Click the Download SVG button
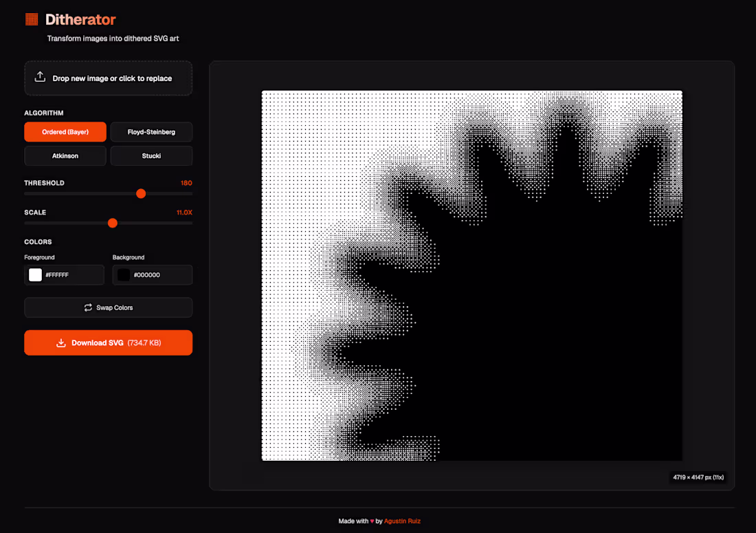Viewport: 756px width, 533px height. tap(108, 342)
